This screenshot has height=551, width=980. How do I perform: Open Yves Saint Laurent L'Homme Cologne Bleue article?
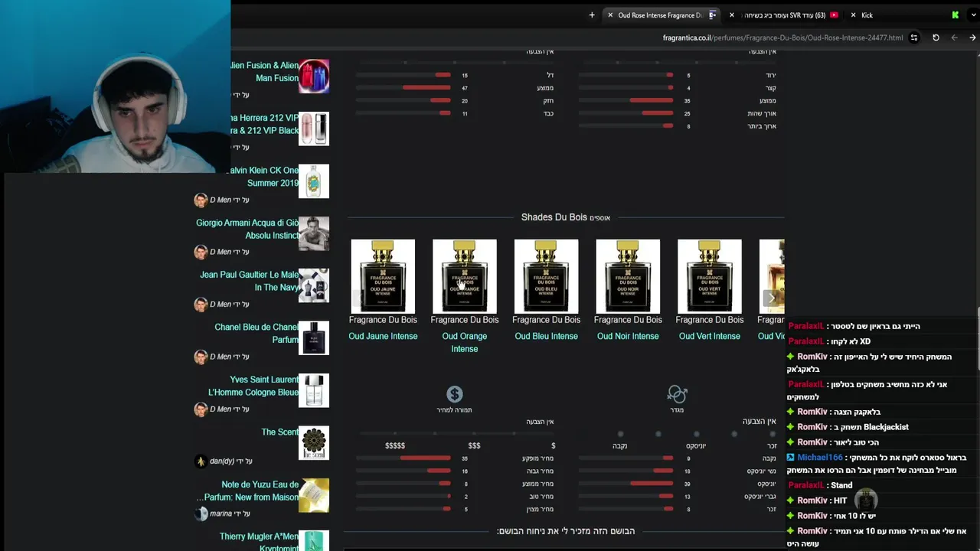click(253, 386)
